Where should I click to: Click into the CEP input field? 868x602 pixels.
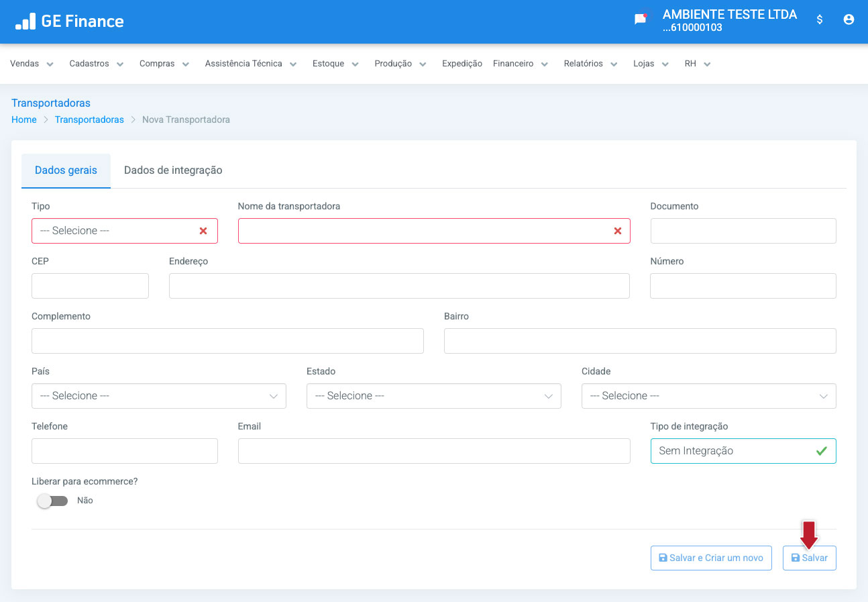click(90, 286)
